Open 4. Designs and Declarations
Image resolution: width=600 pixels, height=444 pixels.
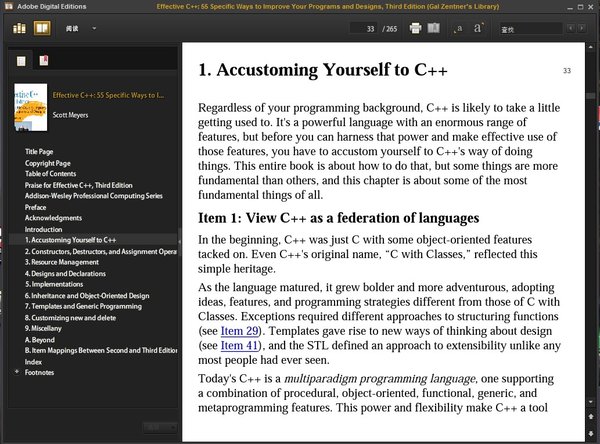[x=65, y=274]
